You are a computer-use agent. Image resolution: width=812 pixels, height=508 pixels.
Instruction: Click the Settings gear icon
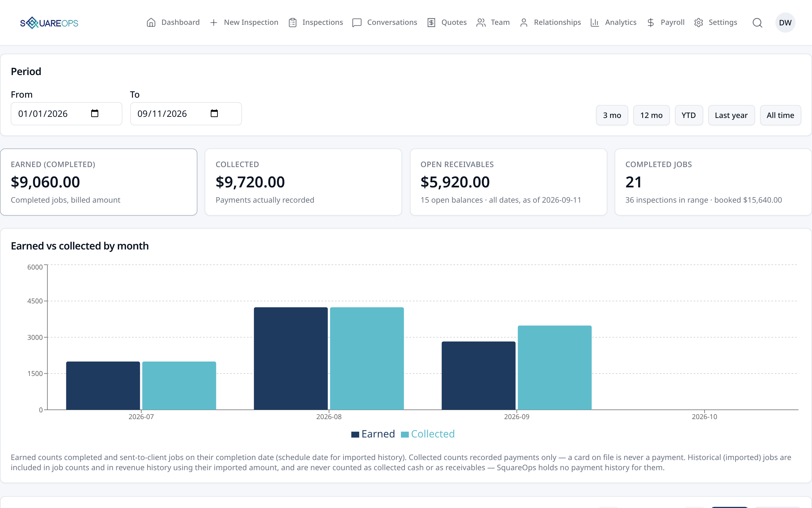point(699,23)
